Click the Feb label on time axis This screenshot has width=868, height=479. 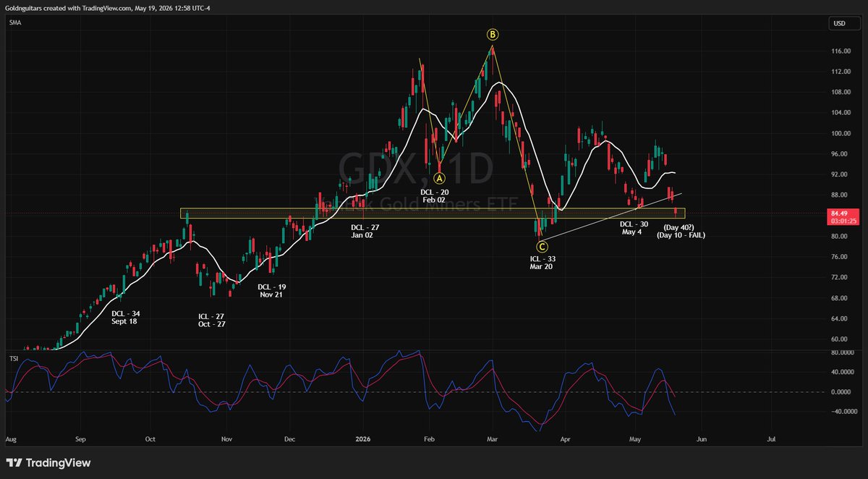[429, 439]
